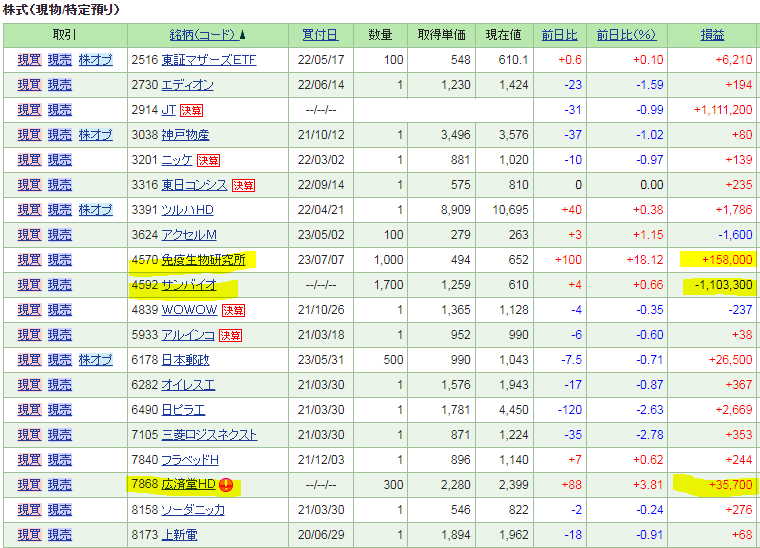Screen dimensions: 760x548
Task: Open 上新電 stock page
Action: [179, 535]
